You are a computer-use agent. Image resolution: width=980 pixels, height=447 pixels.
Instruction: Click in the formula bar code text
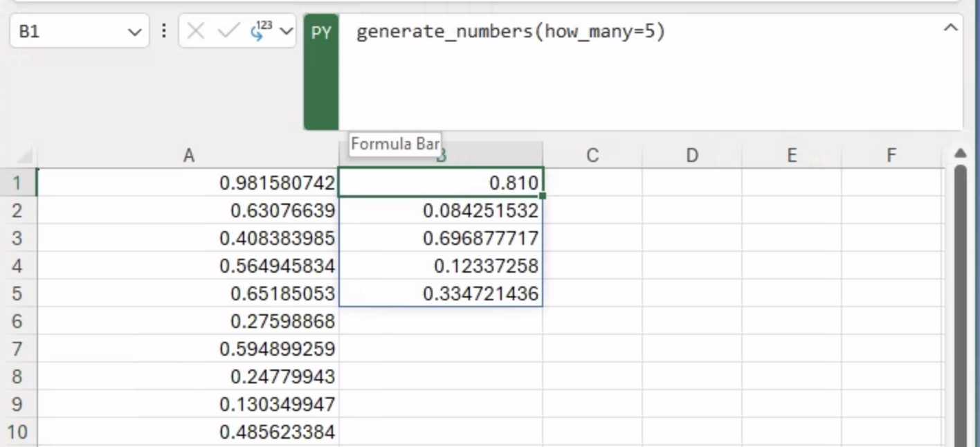pos(510,33)
